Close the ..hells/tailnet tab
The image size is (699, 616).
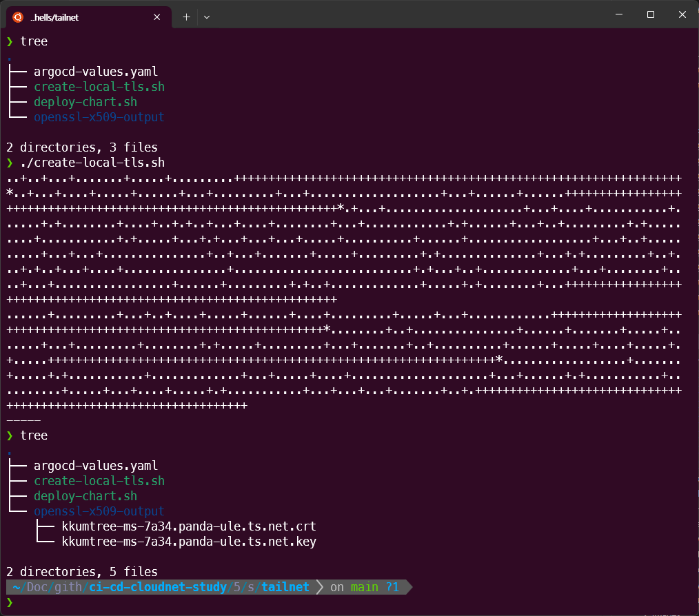pos(157,17)
